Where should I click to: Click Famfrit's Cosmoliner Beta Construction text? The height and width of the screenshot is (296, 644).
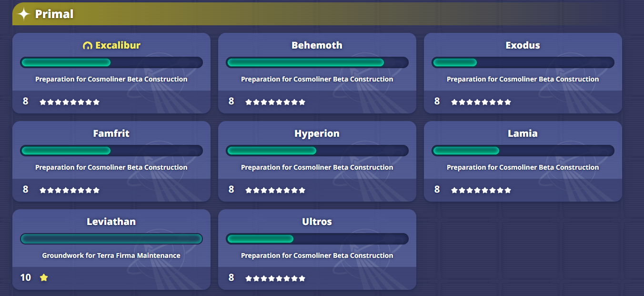pos(111,167)
